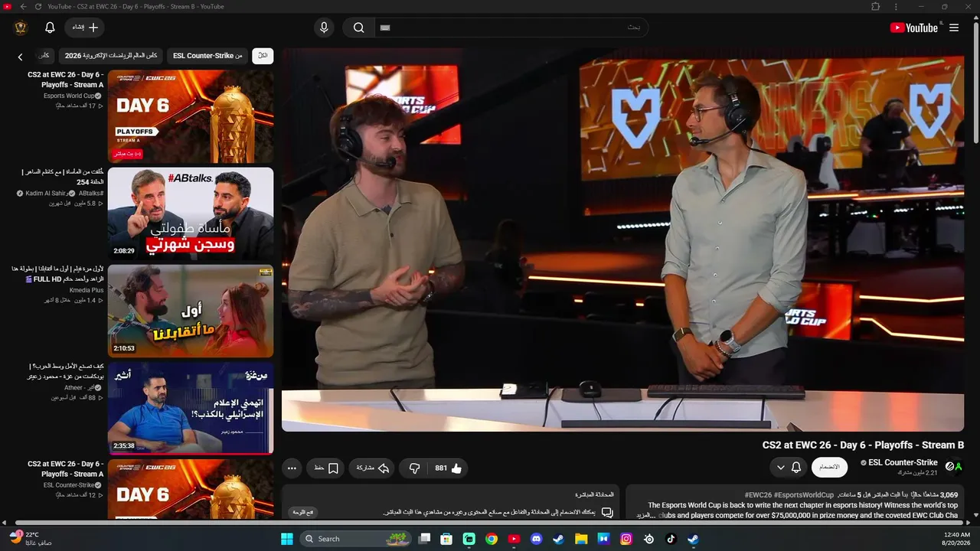Click the magnifier search button
Screen dimensions: 980x551
coord(358,28)
